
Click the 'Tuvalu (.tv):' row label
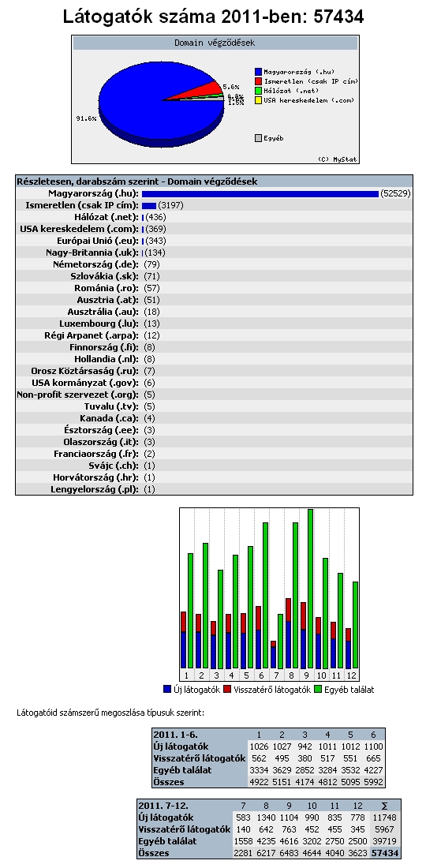click(x=112, y=406)
